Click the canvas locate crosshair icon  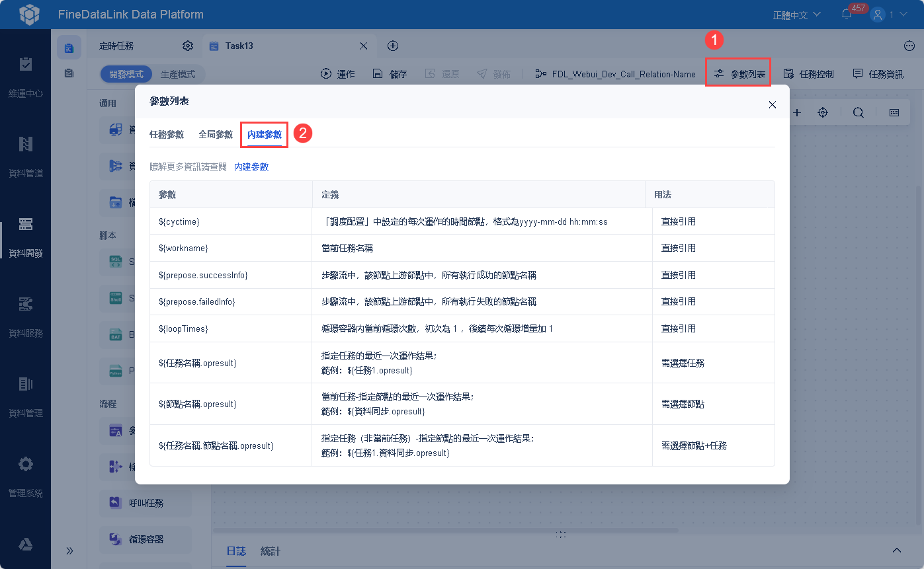(x=823, y=112)
